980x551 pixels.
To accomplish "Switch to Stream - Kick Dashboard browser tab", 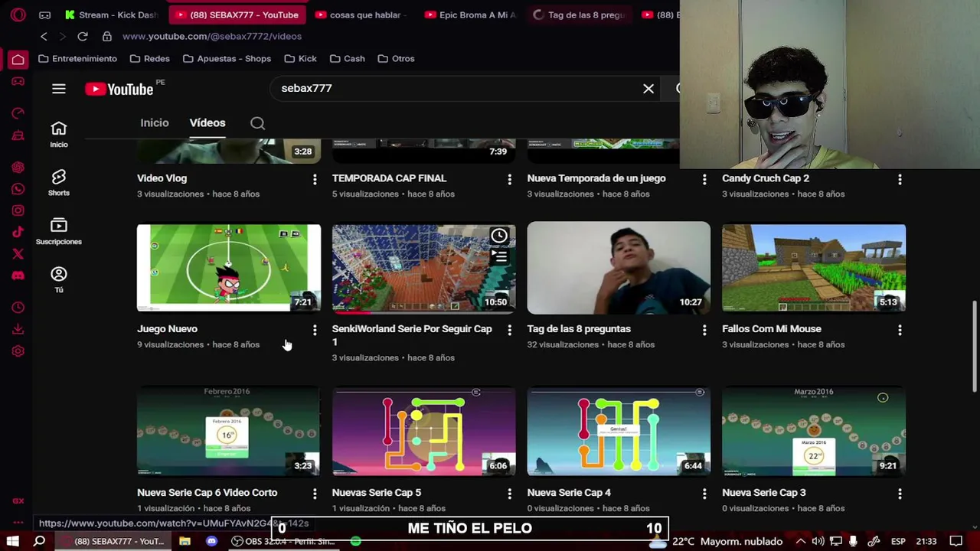I will pyautogui.click(x=111, y=15).
